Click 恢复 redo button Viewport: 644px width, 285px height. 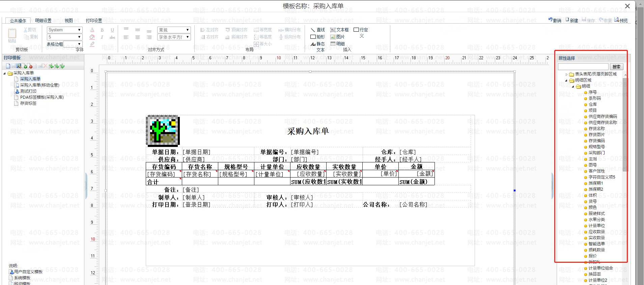click(x=606, y=20)
